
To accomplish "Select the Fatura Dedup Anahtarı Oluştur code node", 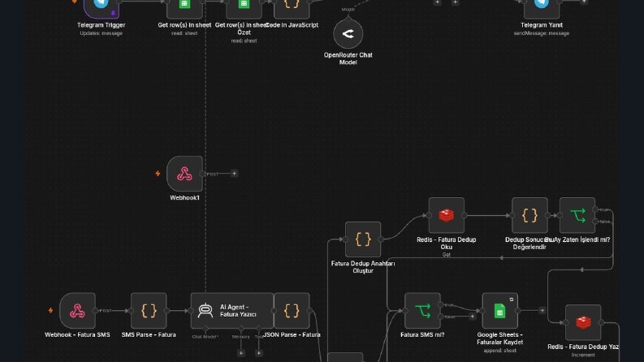I will (363, 239).
